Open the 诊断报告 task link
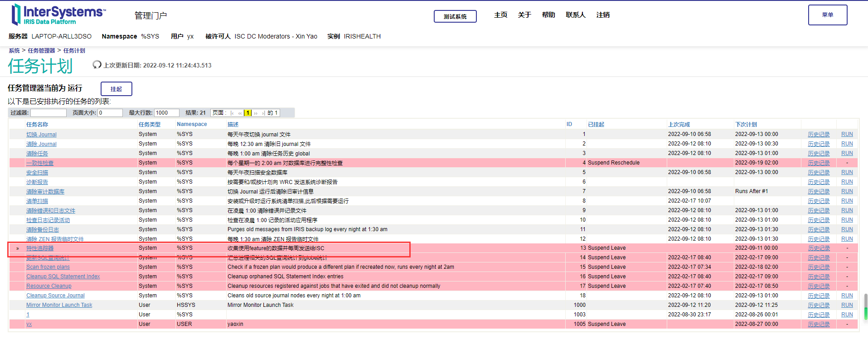Screen dimensions: 868x354 tap(37, 182)
